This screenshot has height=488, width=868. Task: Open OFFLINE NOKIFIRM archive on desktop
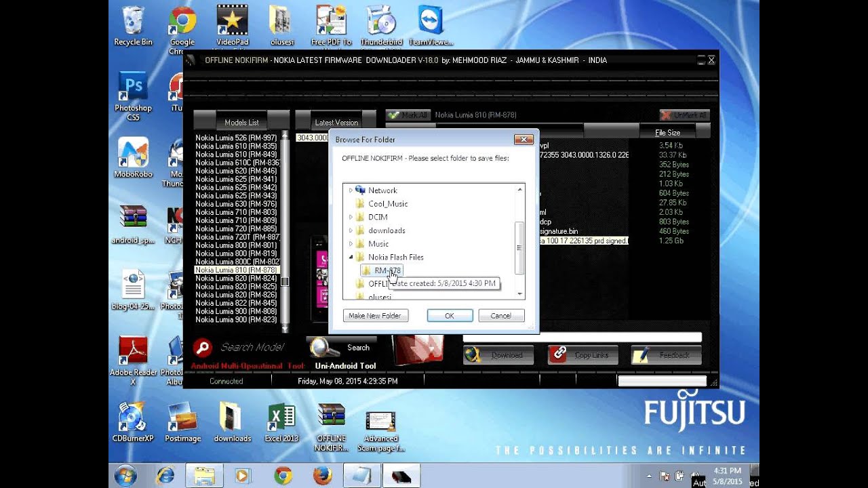click(x=332, y=427)
